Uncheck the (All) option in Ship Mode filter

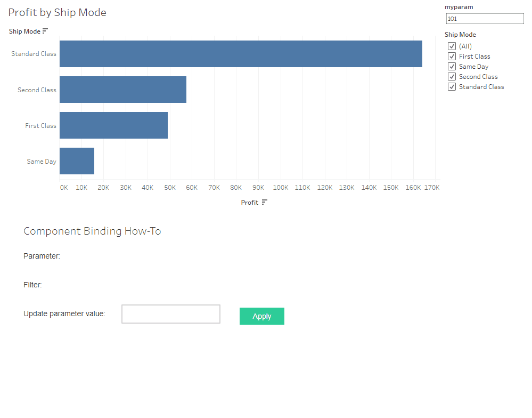452,46
